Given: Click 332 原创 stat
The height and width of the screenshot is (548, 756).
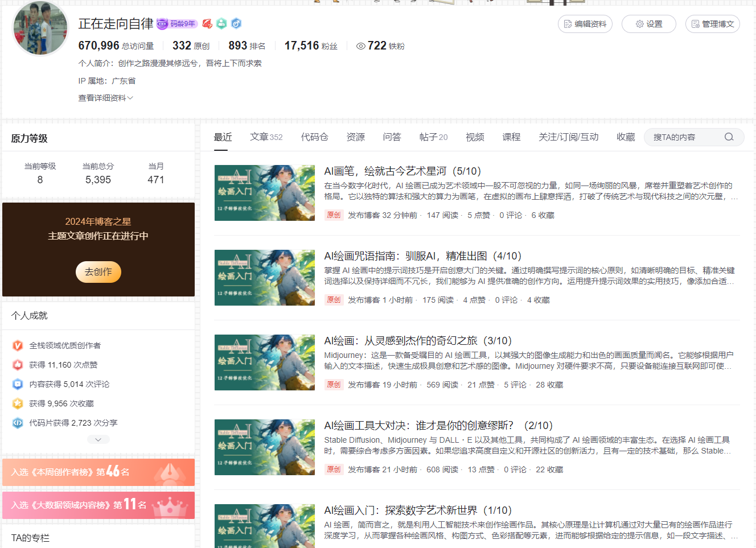Looking at the screenshot, I should [x=191, y=46].
